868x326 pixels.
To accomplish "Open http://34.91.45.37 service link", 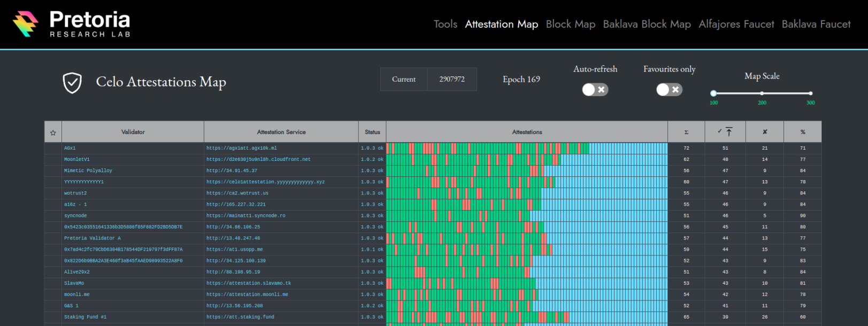I will [x=232, y=170].
